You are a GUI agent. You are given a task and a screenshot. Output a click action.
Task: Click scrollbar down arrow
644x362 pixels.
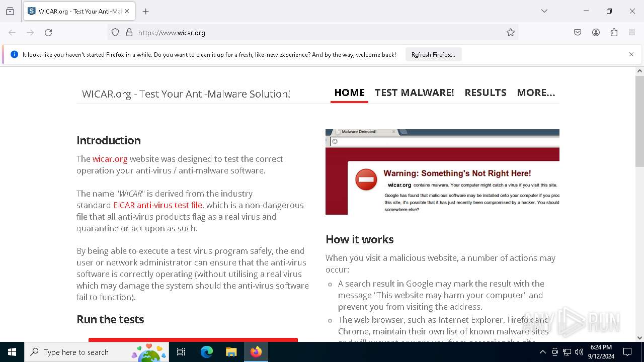(x=639, y=338)
